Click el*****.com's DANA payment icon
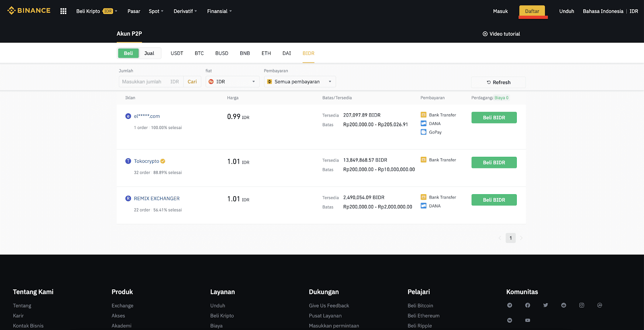 [423, 123]
